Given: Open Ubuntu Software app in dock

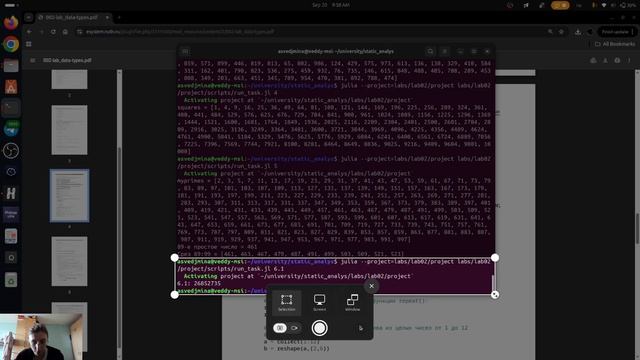Looking at the screenshot, I should pos(11,87).
